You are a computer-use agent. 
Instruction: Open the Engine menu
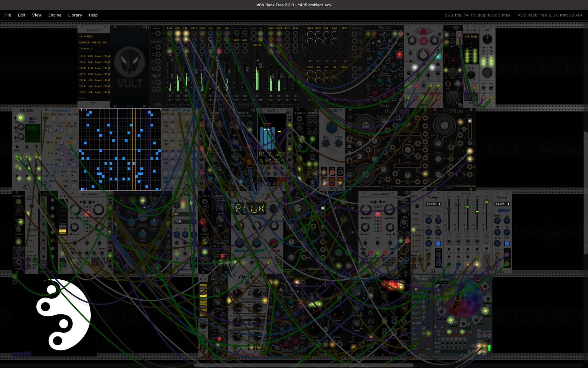pos(55,15)
